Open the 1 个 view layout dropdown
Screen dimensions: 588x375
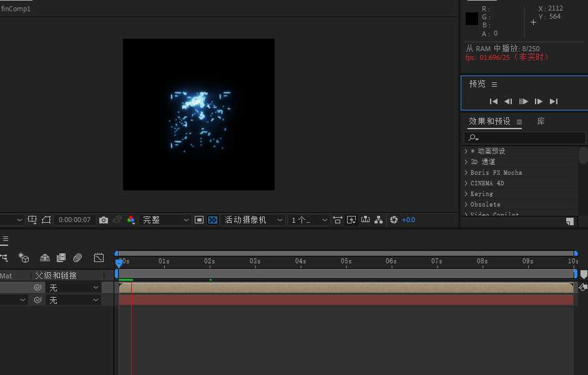(x=309, y=220)
